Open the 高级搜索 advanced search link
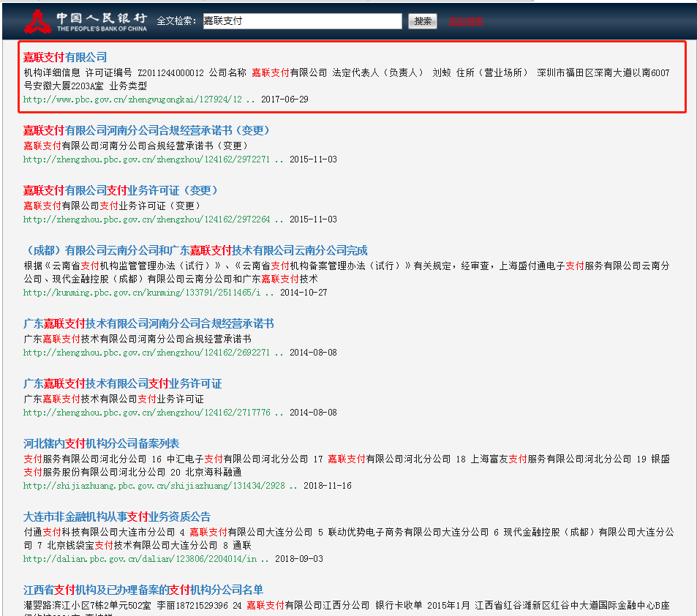The width and height of the screenshot is (697, 616). [x=466, y=21]
